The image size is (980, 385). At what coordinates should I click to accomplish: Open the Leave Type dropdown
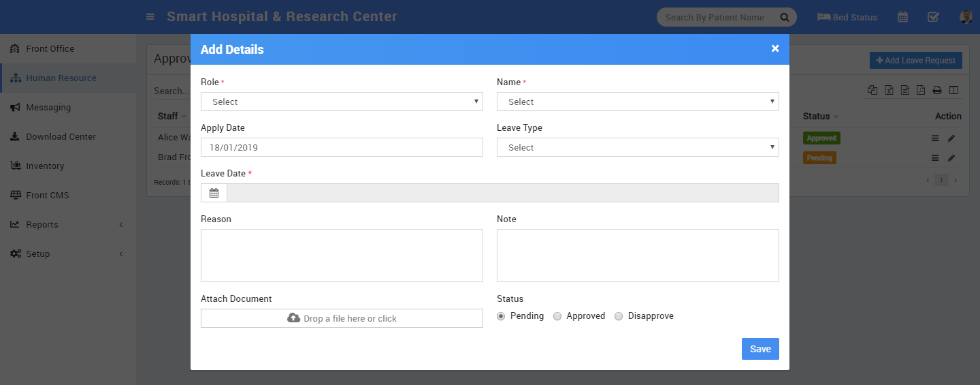(x=638, y=147)
